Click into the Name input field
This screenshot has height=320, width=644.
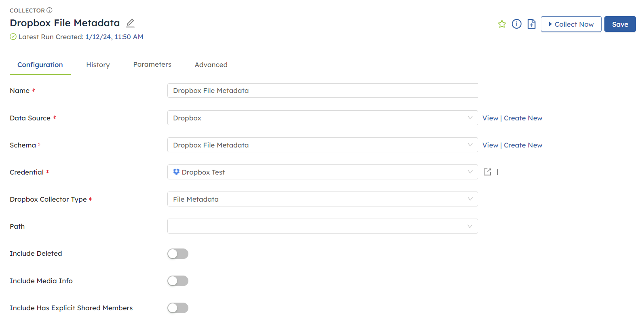click(323, 91)
